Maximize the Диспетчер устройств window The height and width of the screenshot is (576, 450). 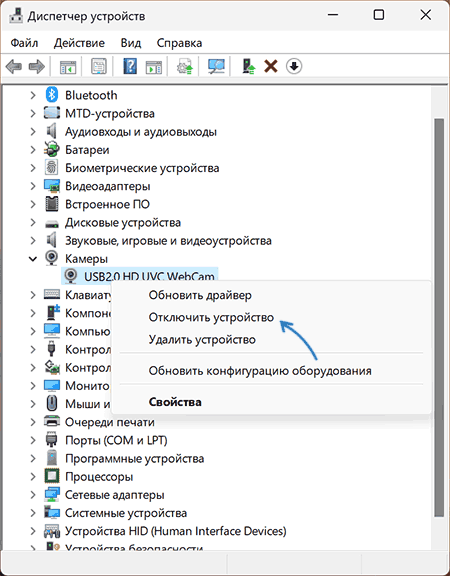[x=379, y=15]
